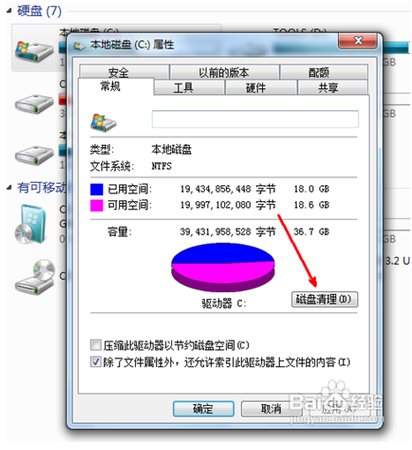This screenshot has height=450, width=412.
Task: Switch to the 安全 tab
Action: point(118,72)
